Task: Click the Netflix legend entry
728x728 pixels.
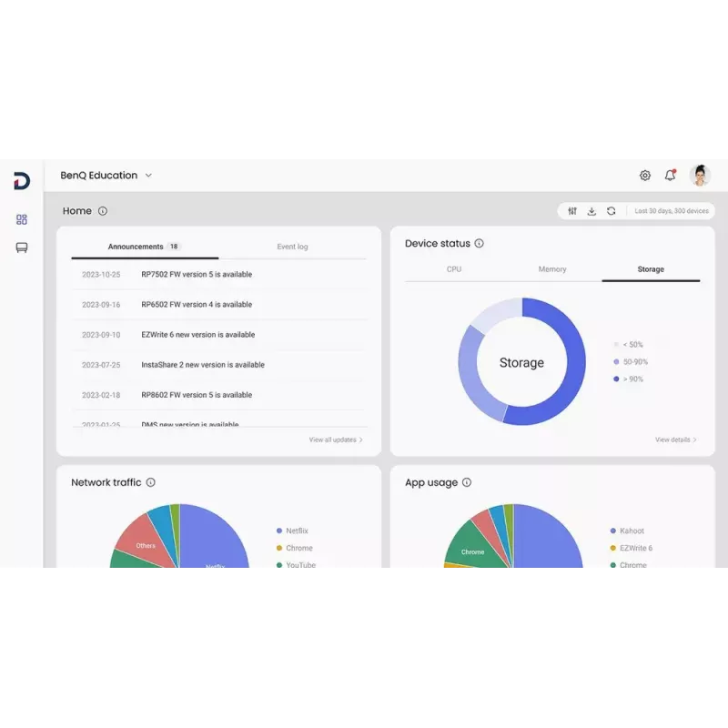Action: tap(292, 531)
